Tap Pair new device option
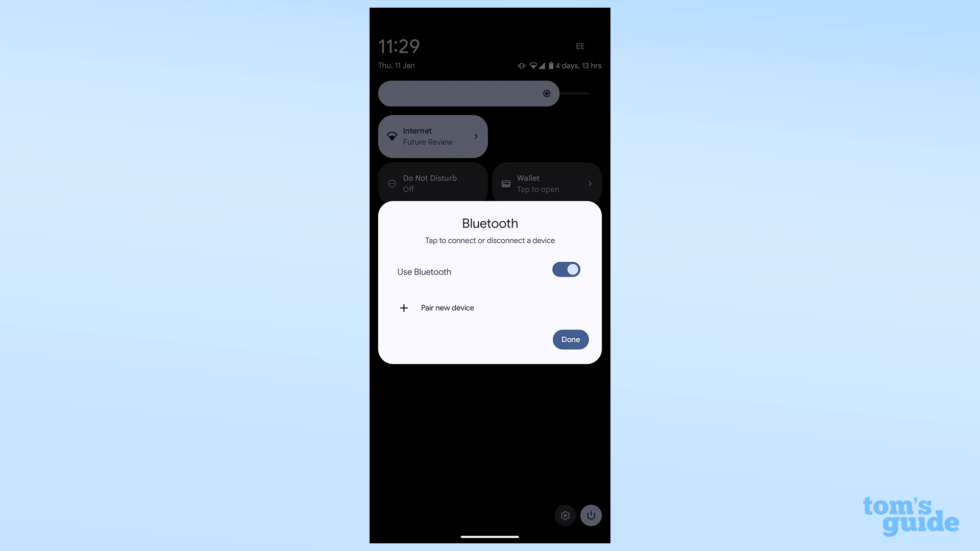Screen dimensions: 980x551 448,308
